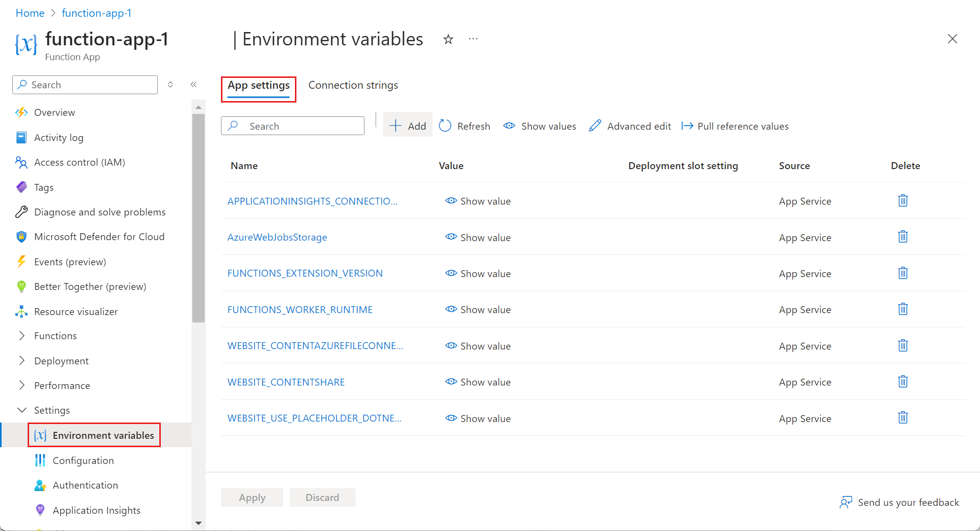The height and width of the screenshot is (531, 980).
Task: Expand the Deployment section
Action: pyautogui.click(x=22, y=360)
